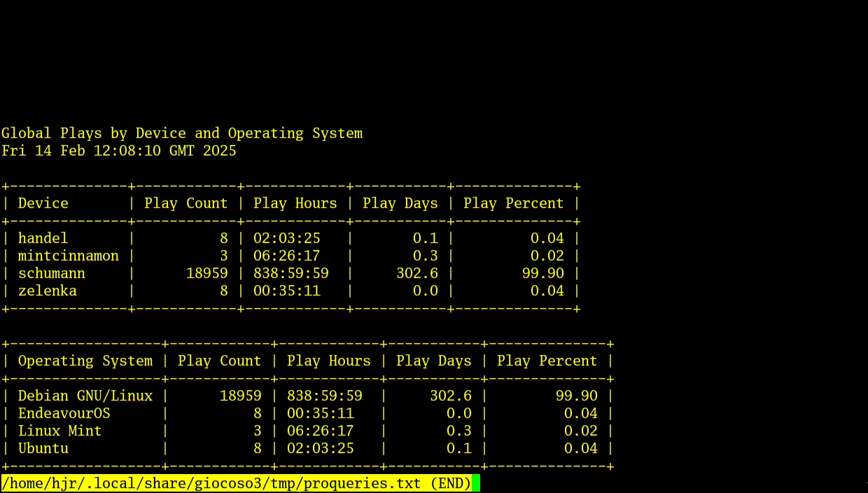Click the 'Device' column header

click(x=43, y=203)
